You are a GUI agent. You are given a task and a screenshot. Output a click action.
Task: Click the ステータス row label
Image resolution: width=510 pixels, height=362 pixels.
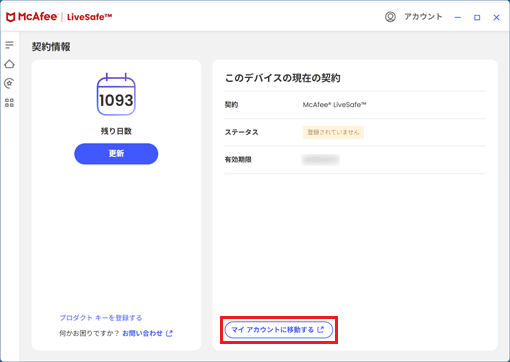(x=241, y=132)
